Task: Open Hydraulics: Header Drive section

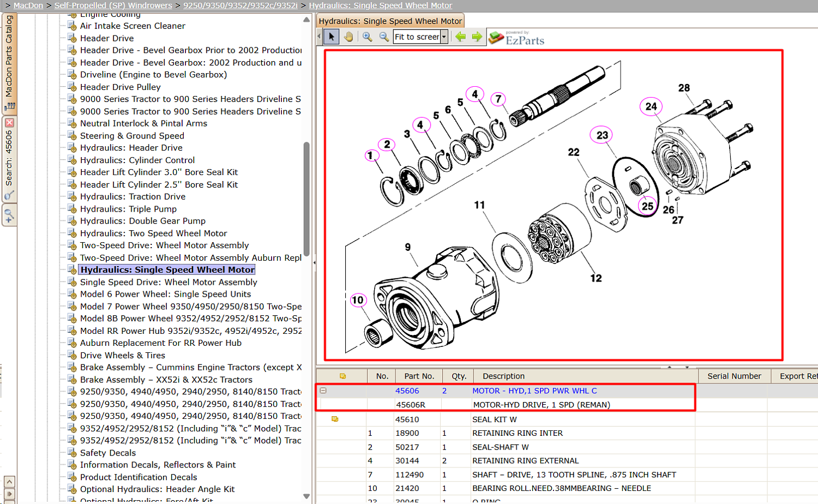Action: [131, 148]
